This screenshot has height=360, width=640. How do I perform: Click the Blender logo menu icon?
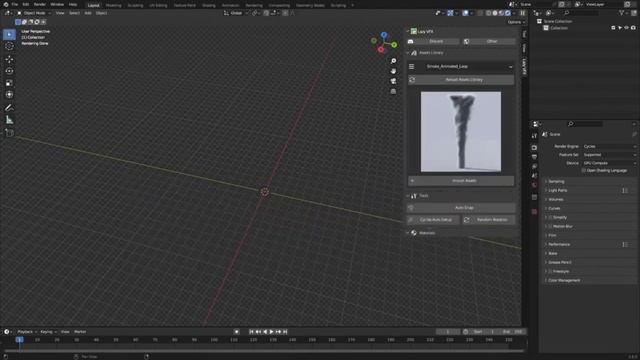pyautogui.click(x=5, y=4)
